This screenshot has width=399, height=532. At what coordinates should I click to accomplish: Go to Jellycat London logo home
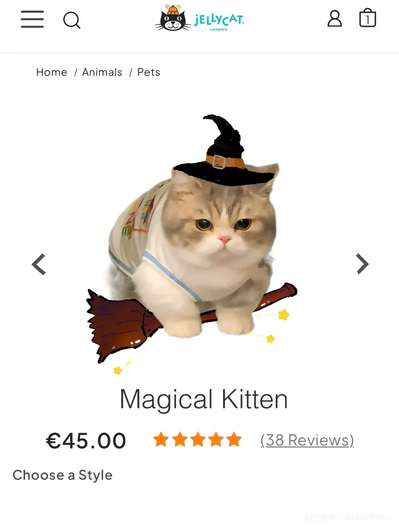(199, 18)
